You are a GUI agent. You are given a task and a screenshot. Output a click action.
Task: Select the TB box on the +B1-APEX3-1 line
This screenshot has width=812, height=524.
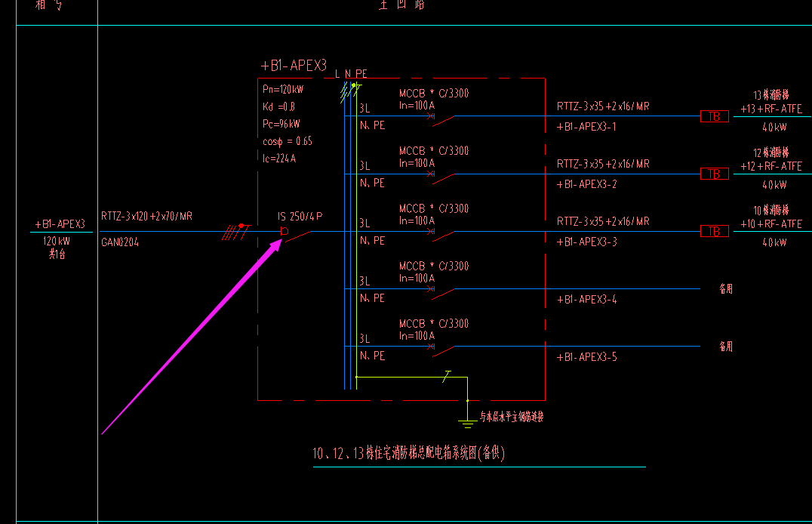click(x=714, y=116)
